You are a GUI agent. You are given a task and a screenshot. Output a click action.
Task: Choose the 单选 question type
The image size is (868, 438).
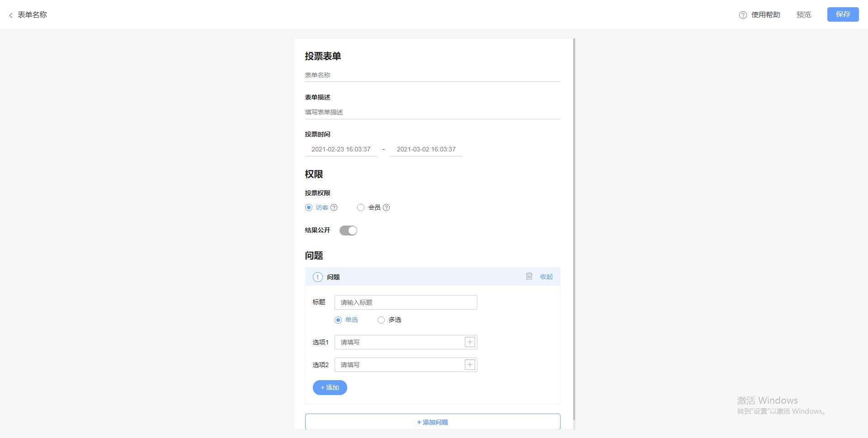338,320
